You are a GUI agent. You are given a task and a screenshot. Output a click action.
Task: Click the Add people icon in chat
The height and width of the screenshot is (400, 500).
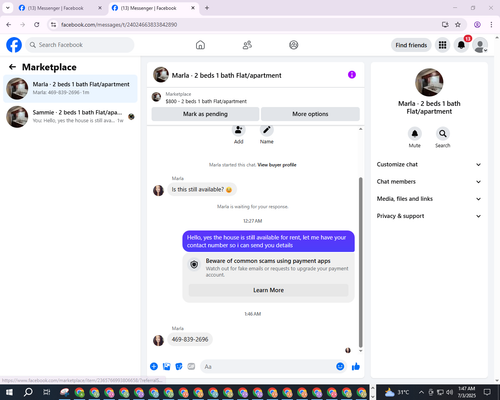point(239,130)
